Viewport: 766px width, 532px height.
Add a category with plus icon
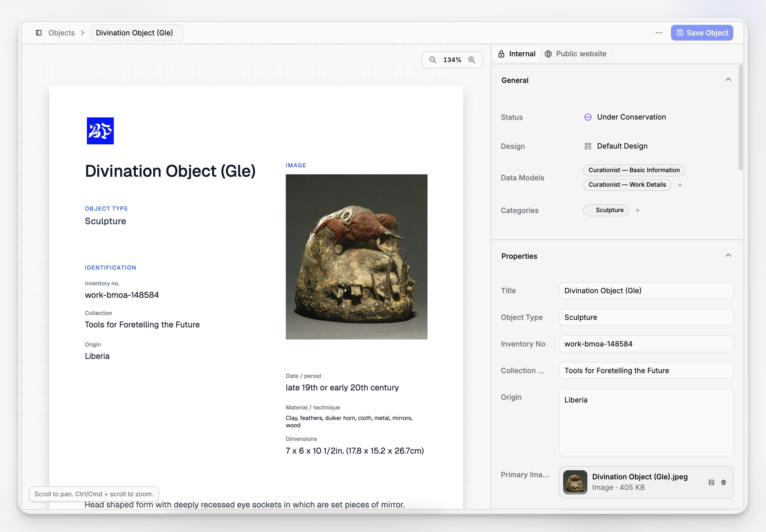tap(638, 210)
